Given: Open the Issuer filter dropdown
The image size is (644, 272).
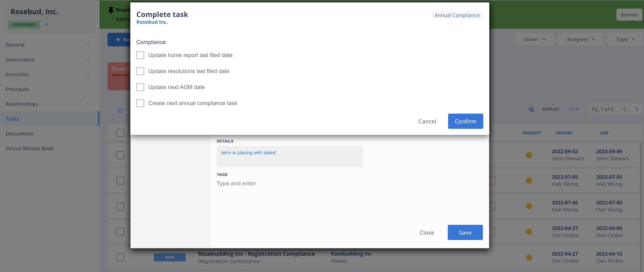Looking at the screenshot, I should coord(534,39).
